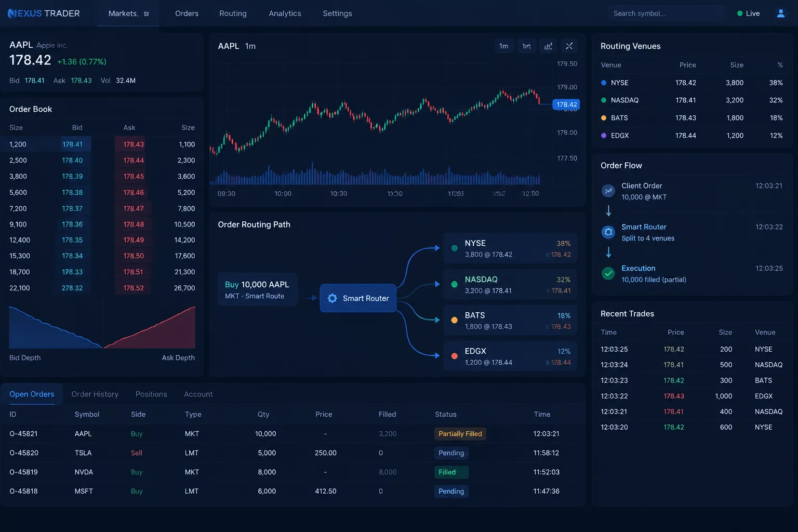Viewport: 798px width, 532px height.
Task: Show the Positions tab
Action: tap(151, 394)
